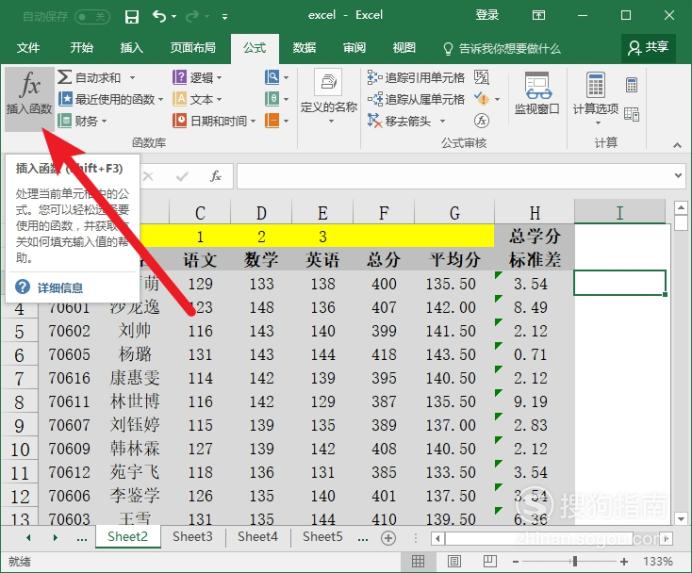
Task: Switch to the Page Layout tab
Action: pyautogui.click(x=193, y=48)
